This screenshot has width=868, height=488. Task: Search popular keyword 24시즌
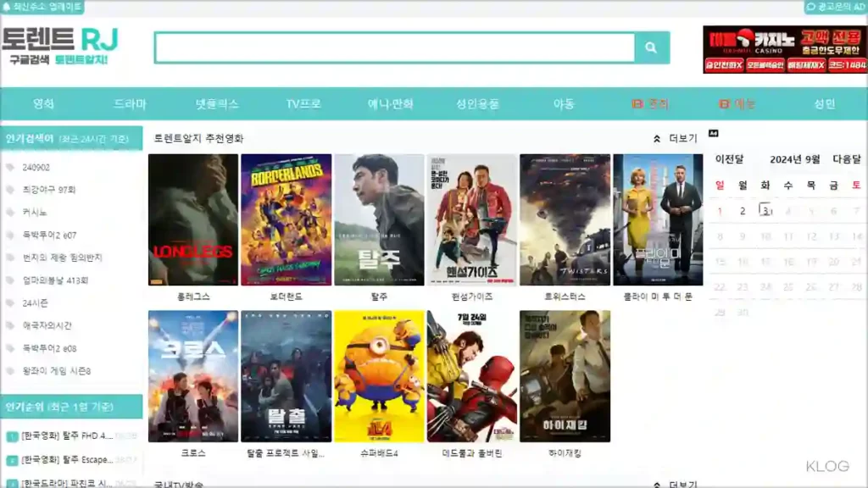[35, 303]
